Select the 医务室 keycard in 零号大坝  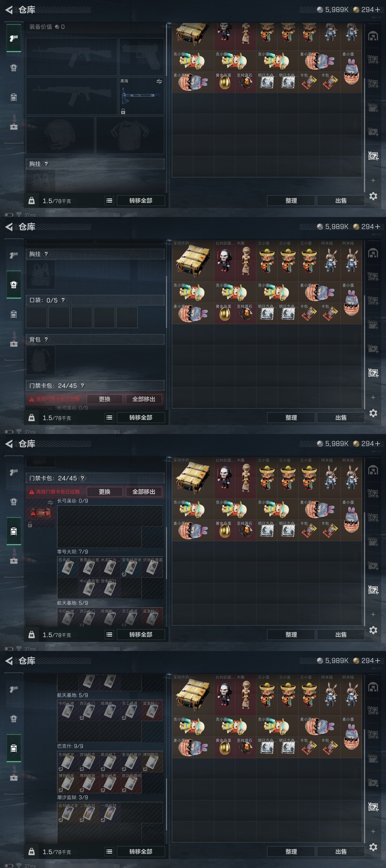pyautogui.click(x=68, y=567)
